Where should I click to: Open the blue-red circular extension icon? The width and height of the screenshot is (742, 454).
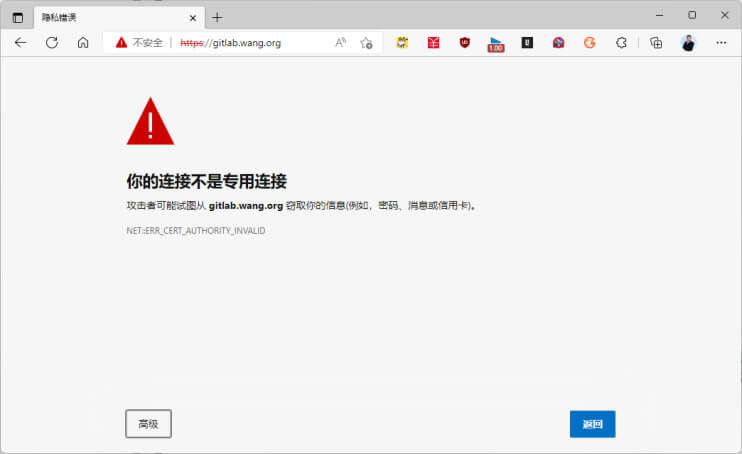(x=558, y=43)
